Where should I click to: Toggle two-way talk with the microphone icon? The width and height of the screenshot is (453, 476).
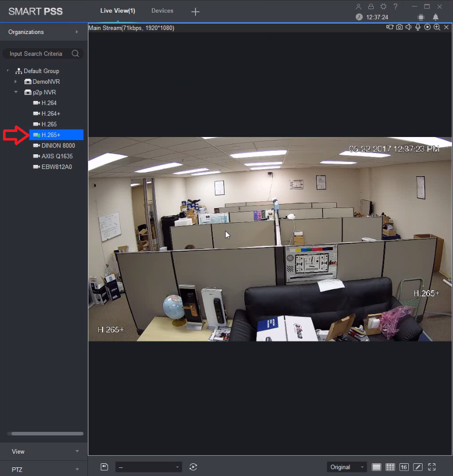(x=418, y=27)
